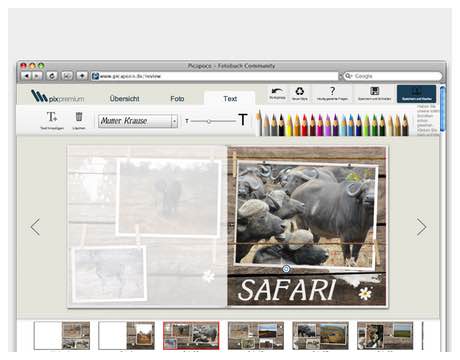Click the add text (T+) tool
Screen dimensions: 460x360
click(52, 117)
